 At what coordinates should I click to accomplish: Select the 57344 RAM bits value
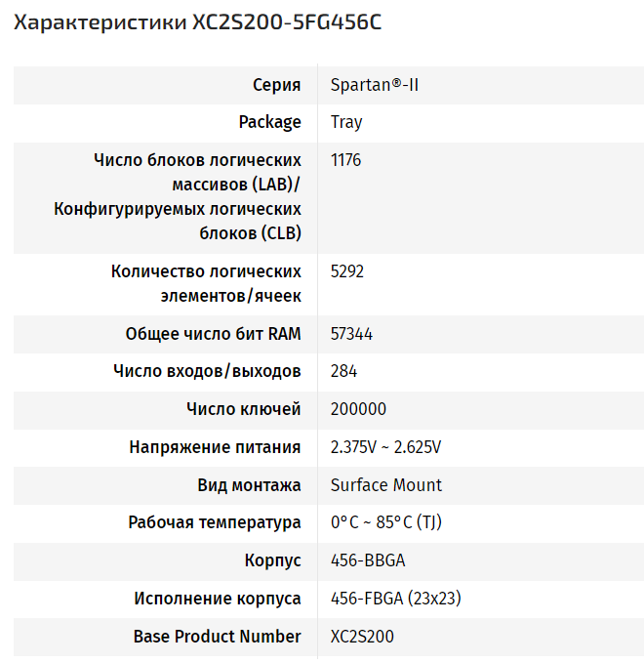point(351,334)
